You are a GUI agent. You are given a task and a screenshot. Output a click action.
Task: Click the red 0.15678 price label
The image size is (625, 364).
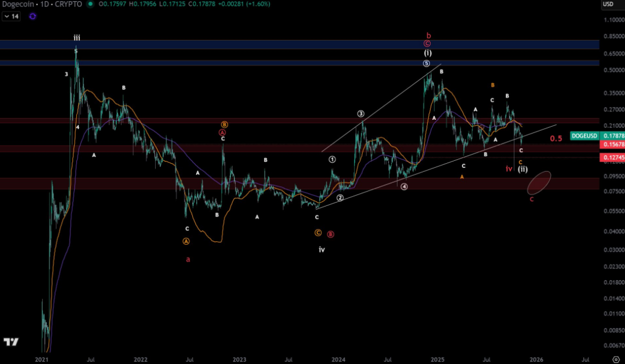tap(611, 145)
